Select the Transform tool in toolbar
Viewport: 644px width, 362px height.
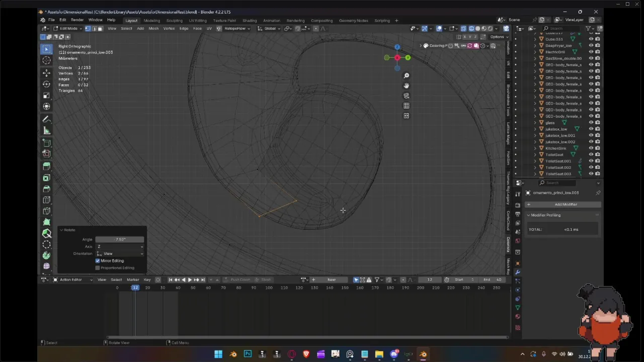pyautogui.click(x=46, y=107)
